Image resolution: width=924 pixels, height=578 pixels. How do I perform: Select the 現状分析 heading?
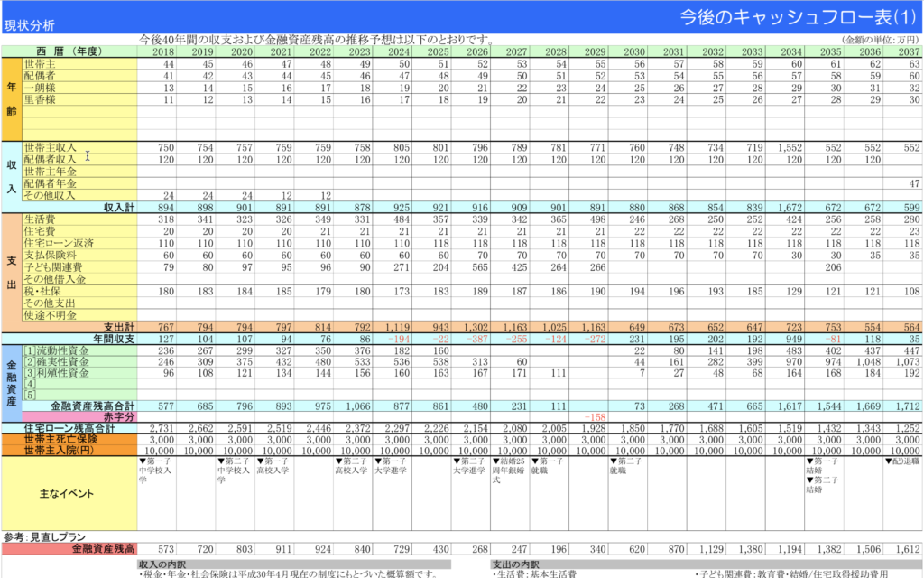coord(30,25)
